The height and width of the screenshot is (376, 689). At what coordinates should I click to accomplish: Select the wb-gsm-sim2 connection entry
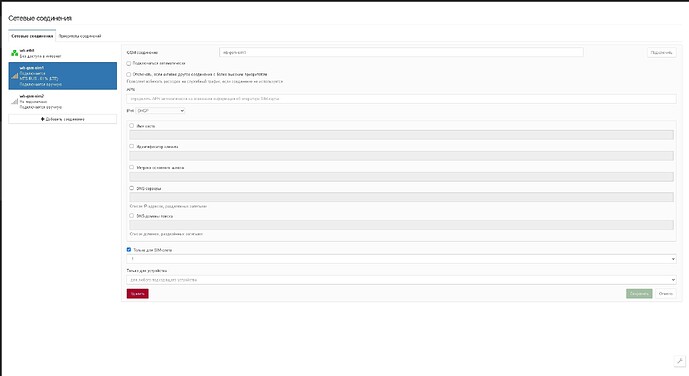click(63, 101)
